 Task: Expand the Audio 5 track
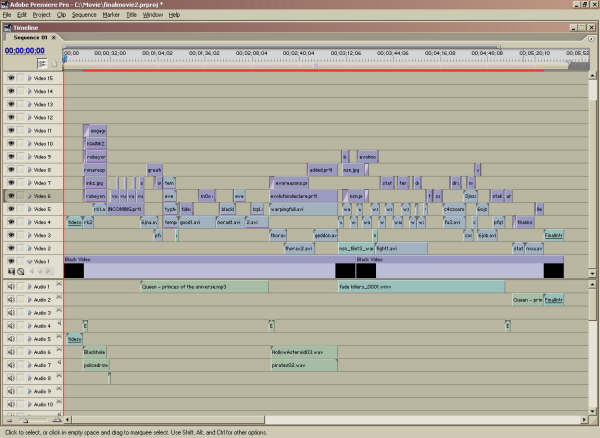pos(29,339)
